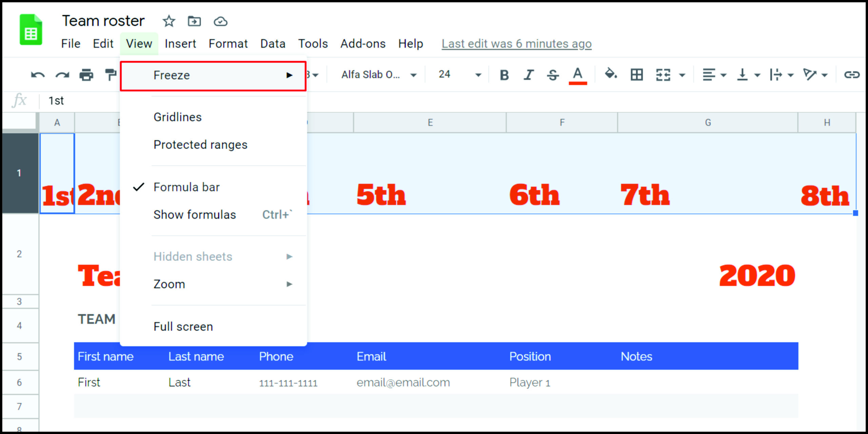Open the text color picker
Screen dimensions: 868x434
pos(578,75)
